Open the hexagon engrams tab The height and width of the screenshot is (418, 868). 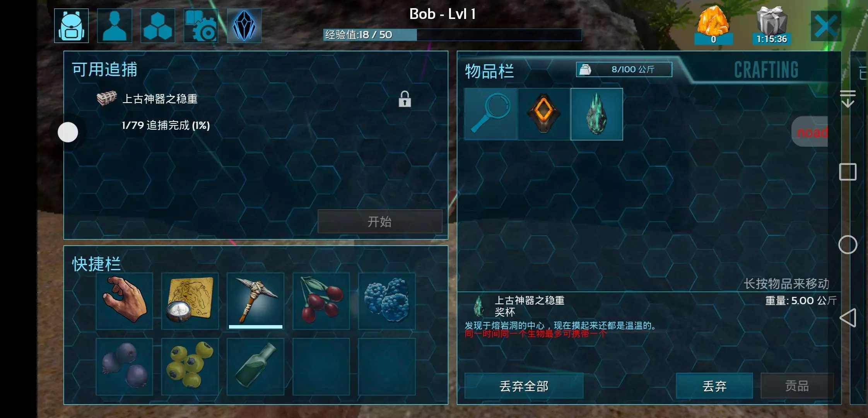pyautogui.click(x=158, y=26)
